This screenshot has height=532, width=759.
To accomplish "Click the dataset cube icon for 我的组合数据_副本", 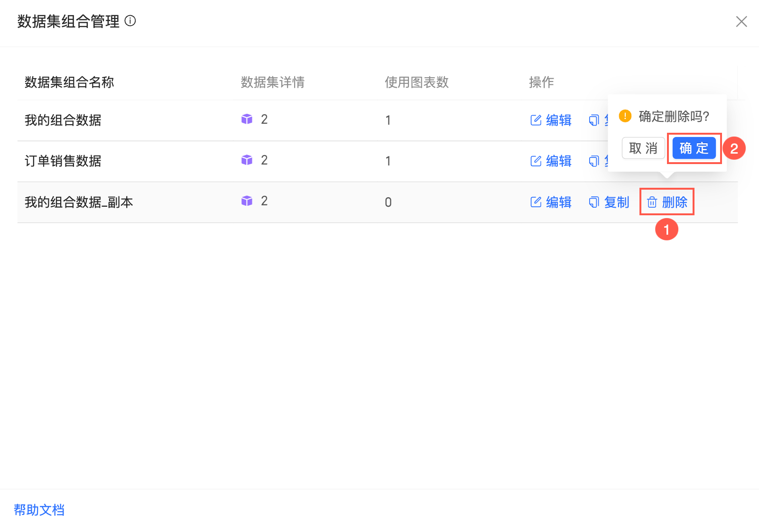I will point(247,201).
